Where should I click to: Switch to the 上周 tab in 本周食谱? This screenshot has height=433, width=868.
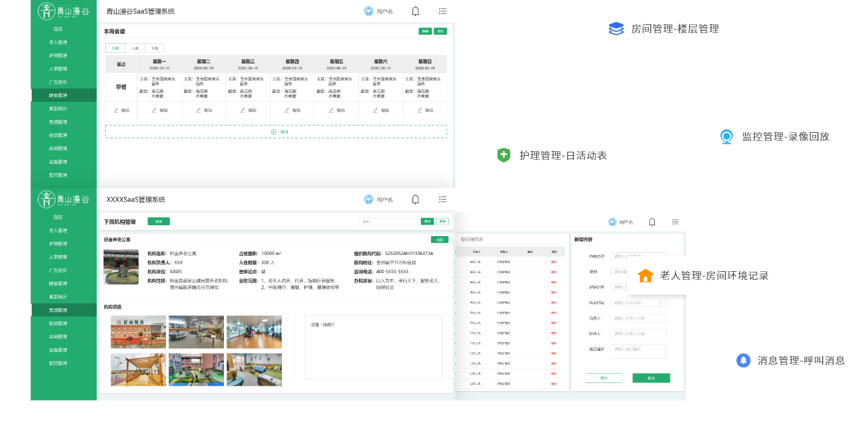click(135, 49)
